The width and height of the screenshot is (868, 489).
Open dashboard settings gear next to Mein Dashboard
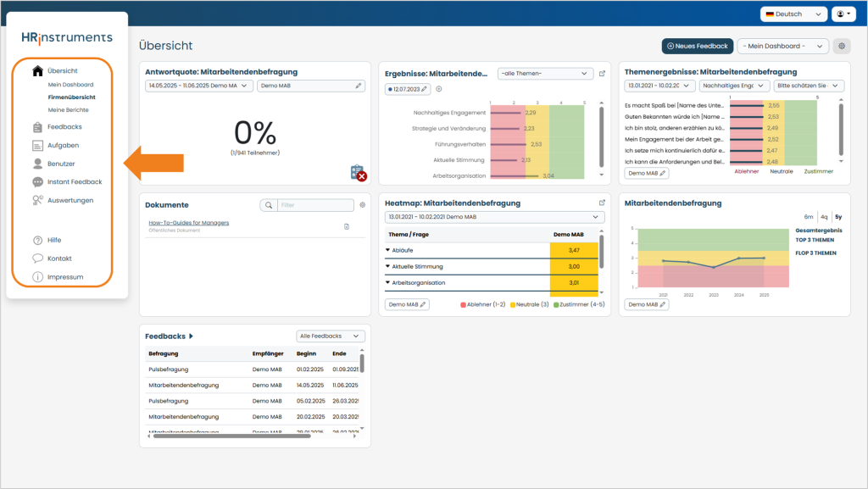point(842,46)
